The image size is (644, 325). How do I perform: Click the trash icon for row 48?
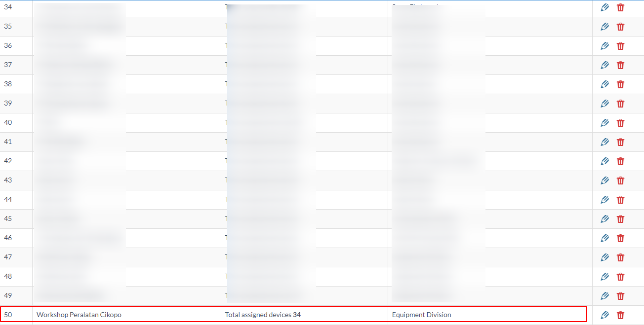point(620,277)
